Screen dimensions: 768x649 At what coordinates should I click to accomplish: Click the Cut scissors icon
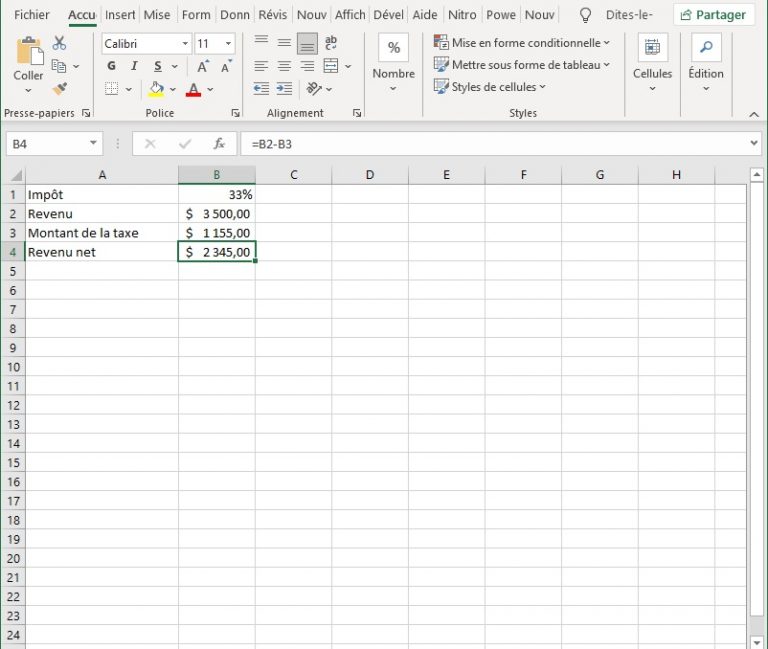coord(59,44)
